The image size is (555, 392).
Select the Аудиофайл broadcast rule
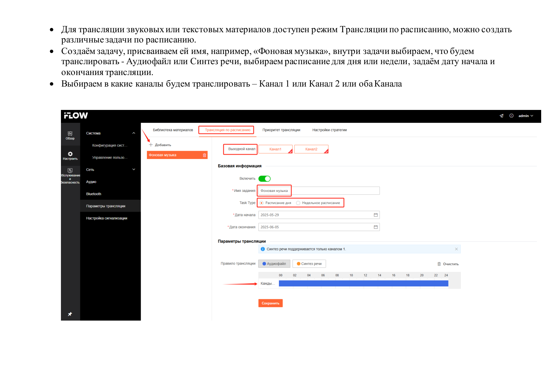274,264
